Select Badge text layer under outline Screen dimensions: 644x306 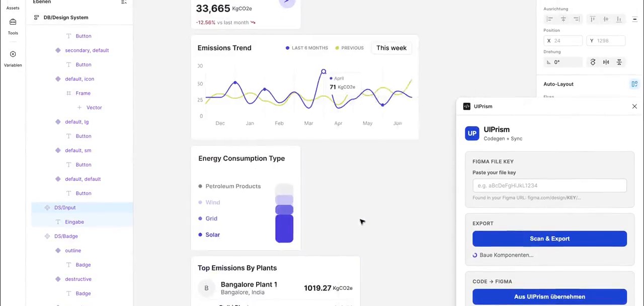click(x=83, y=265)
